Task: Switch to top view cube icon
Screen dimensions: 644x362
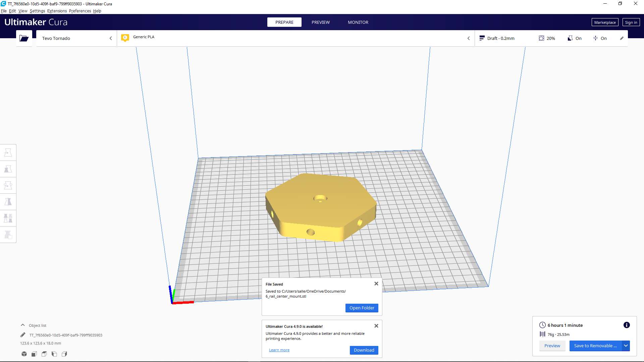Action: coord(44,354)
